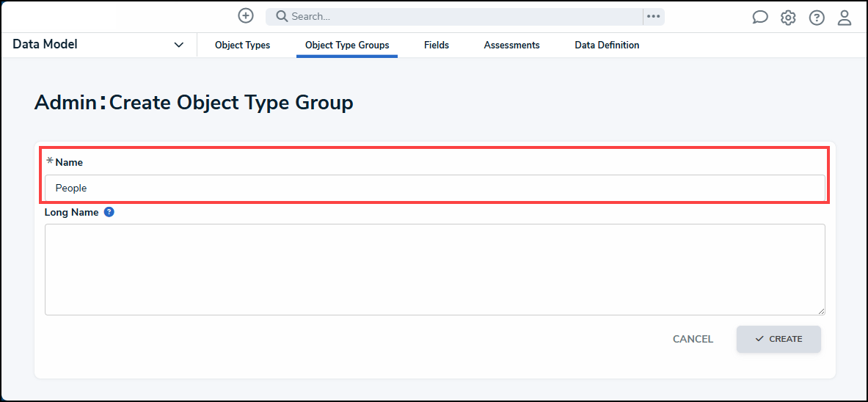Expand the Data Model dropdown chevron

pos(178,45)
